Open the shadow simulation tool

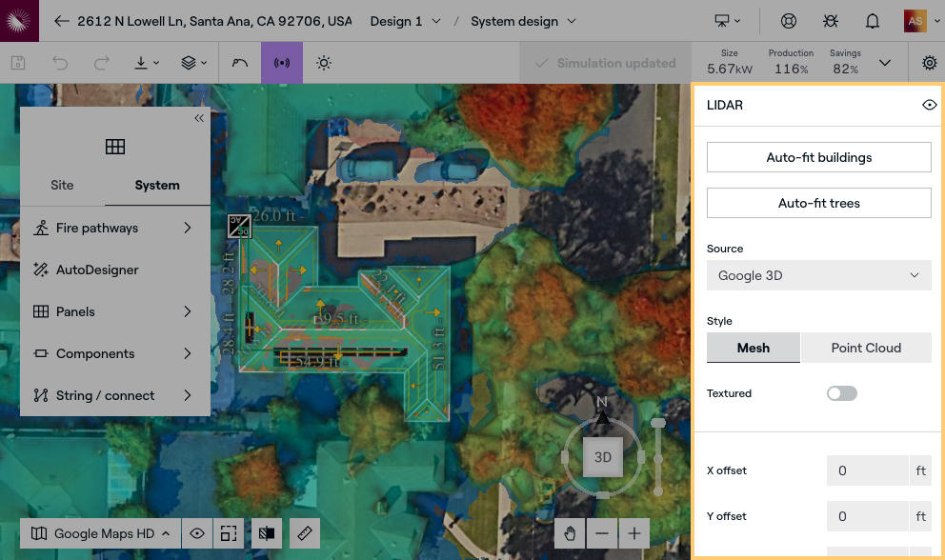[324, 62]
